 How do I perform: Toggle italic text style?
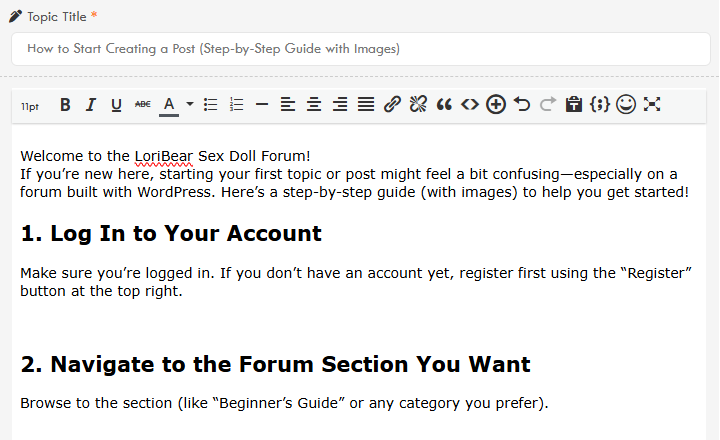pyautogui.click(x=91, y=104)
